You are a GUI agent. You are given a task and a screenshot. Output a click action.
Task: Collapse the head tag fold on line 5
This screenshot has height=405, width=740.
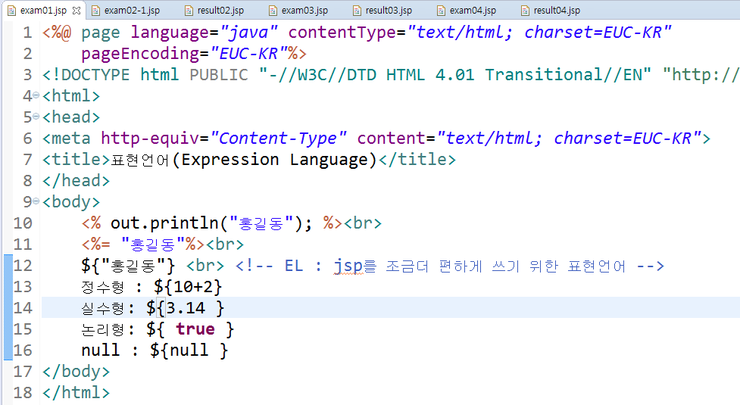(x=36, y=117)
